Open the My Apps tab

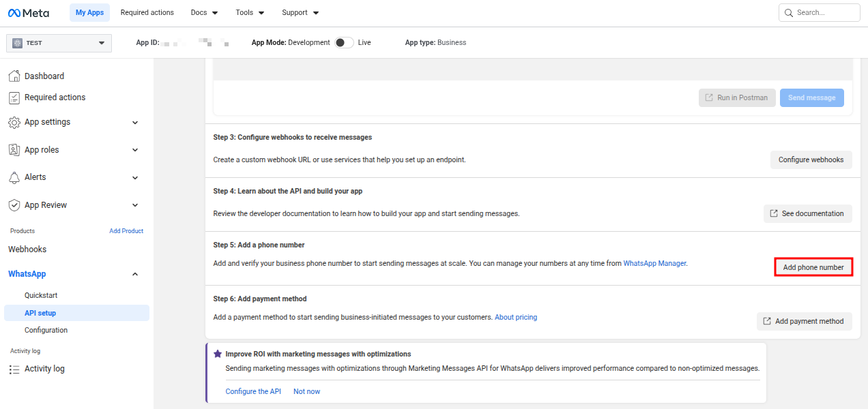(89, 13)
